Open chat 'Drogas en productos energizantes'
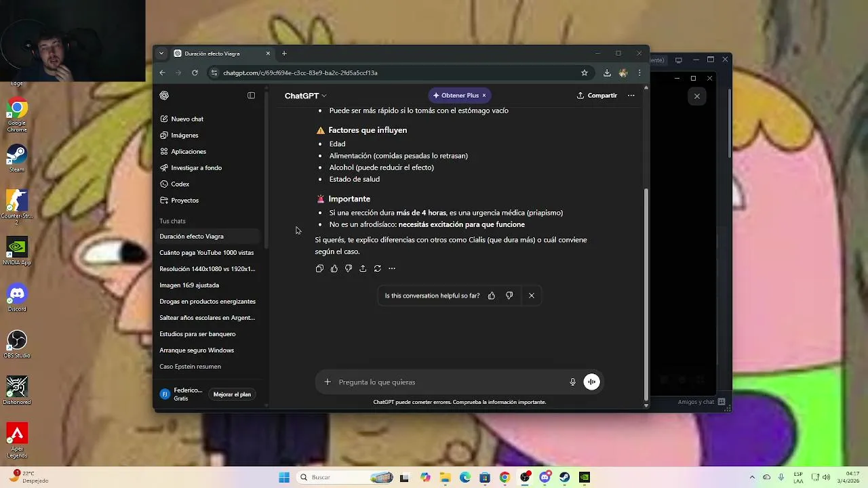The image size is (868, 488). click(208, 302)
